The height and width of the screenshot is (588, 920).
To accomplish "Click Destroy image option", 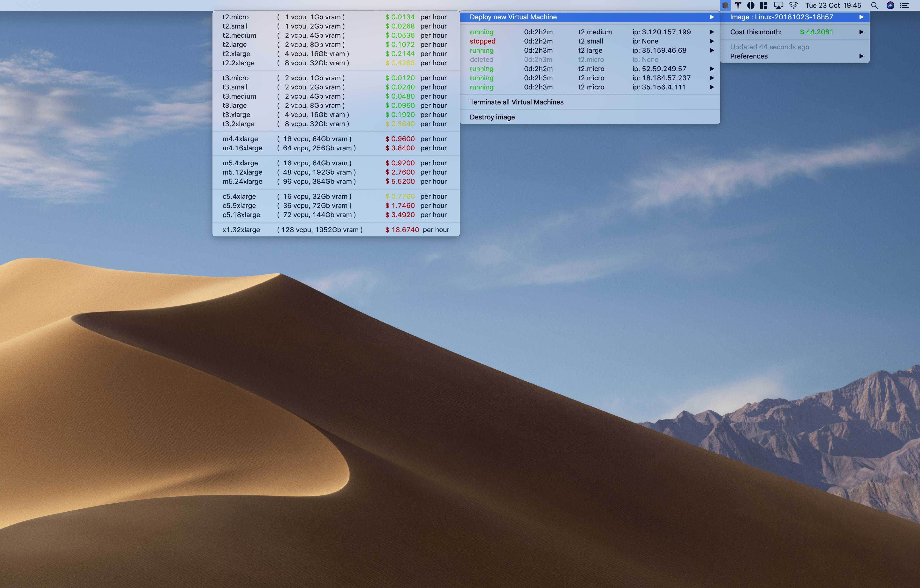I will pyautogui.click(x=492, y=117).
